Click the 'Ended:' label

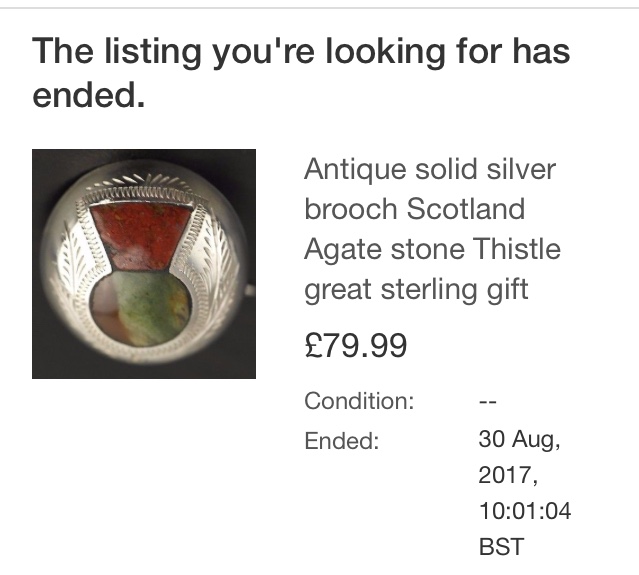click(x=341, y=440)
